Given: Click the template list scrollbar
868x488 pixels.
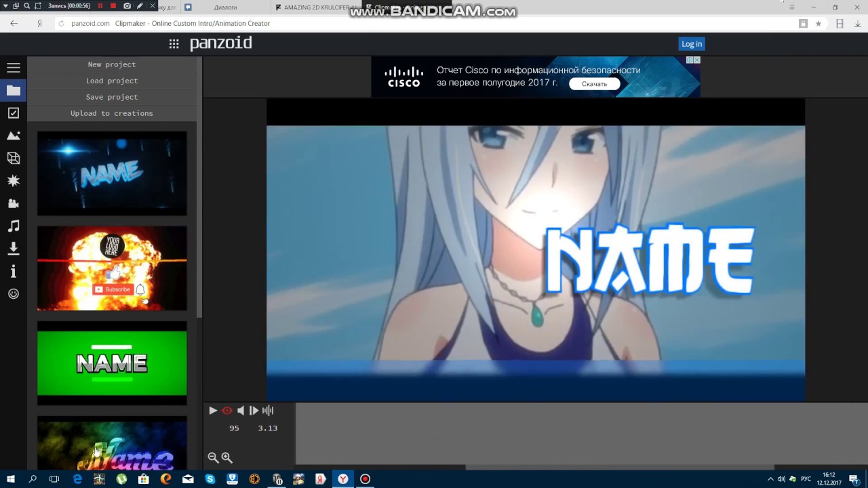Looking at the screenshot, I should 199,186.
